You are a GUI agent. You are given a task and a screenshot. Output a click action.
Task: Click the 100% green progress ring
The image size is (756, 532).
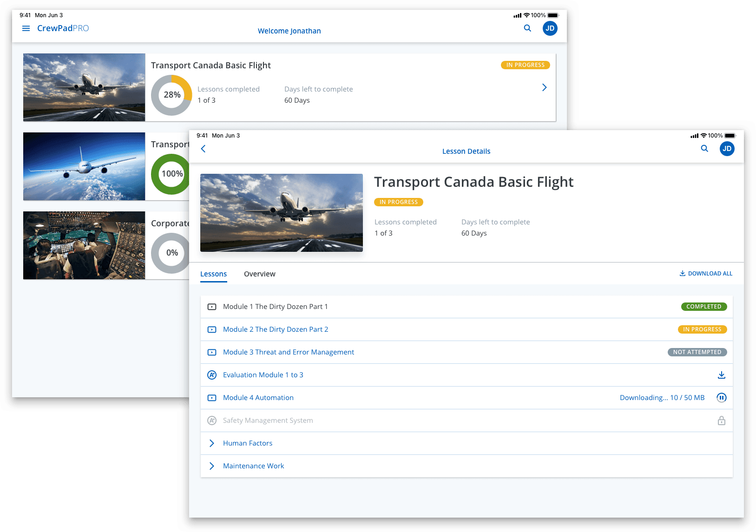point(170,174)
